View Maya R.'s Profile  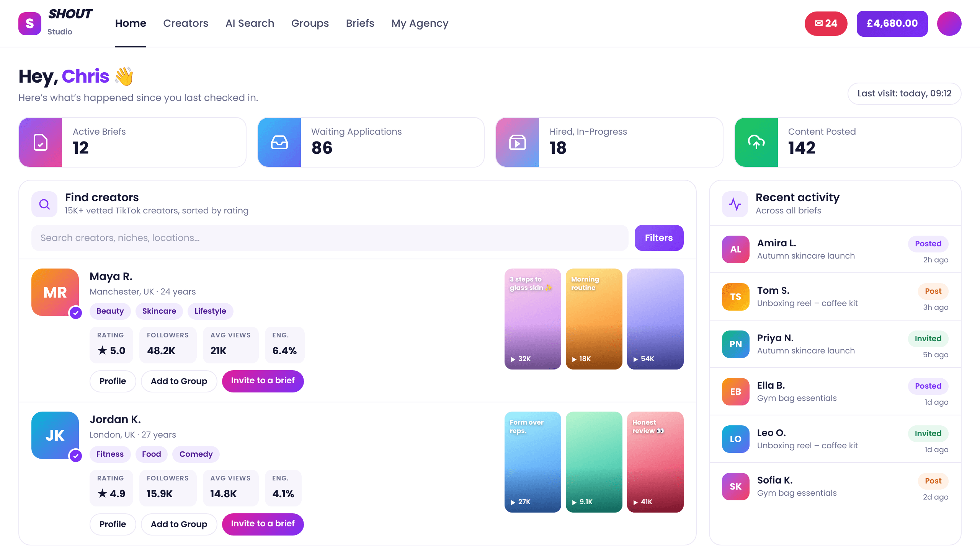click(113, 381)
